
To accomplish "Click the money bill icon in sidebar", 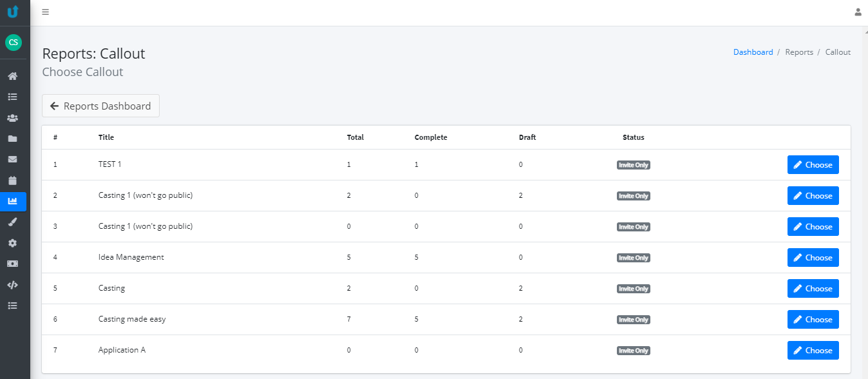I will pyautogui.click(x=12, y=264).
